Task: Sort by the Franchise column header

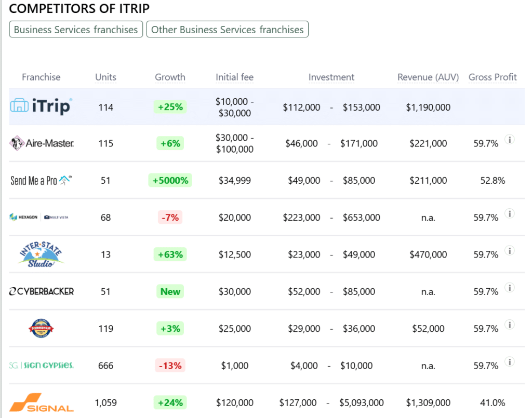Action: click(x=41, y=77)
